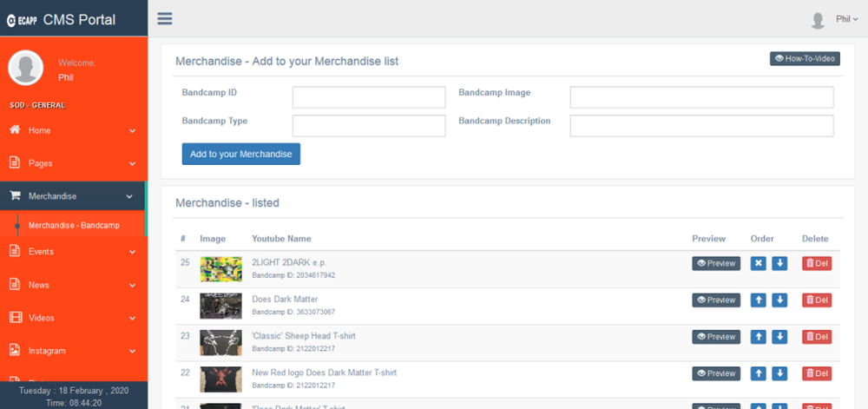Viewport: 868px width, 409px height.
Task: Click the Videos film icon
Action: click(16, 318)
